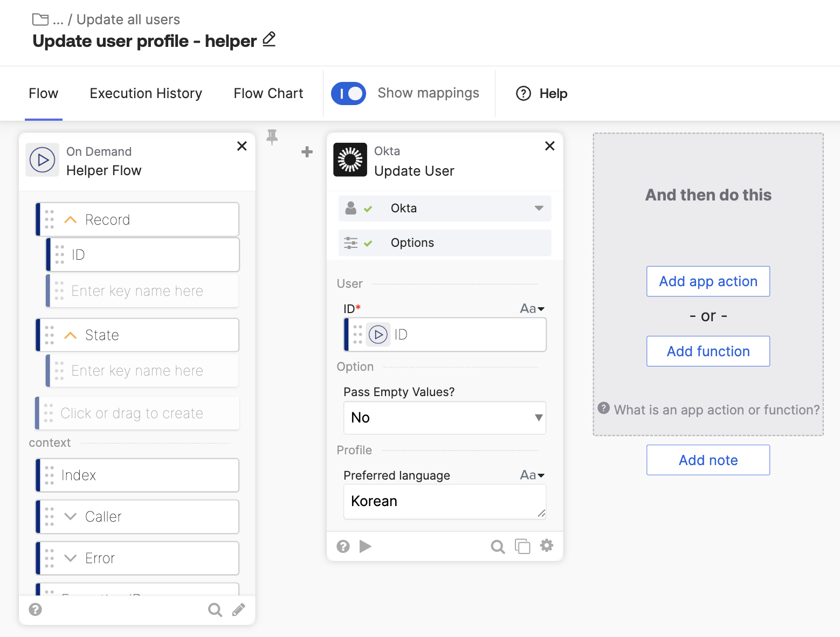Open the Pass Empty Values dropdown
The width and height of the screenshot is (840, 637).
444,418
